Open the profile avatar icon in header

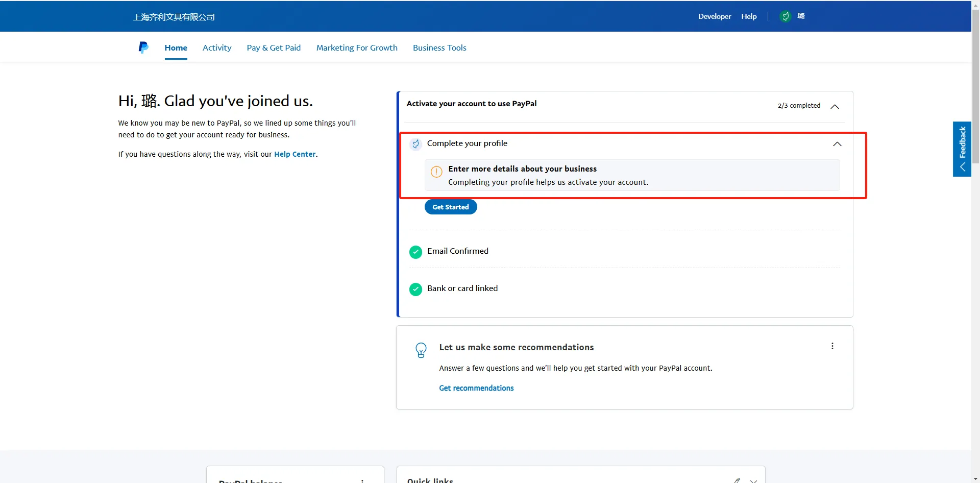pos(786,16)
